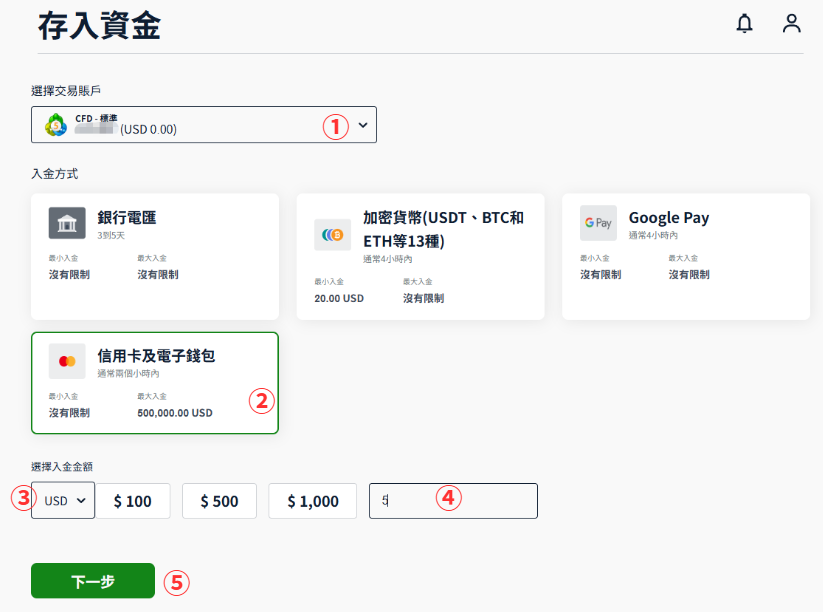Viewport: 823px width, 612px height.
Task: Click the 下一步 button
Action: 92,580
